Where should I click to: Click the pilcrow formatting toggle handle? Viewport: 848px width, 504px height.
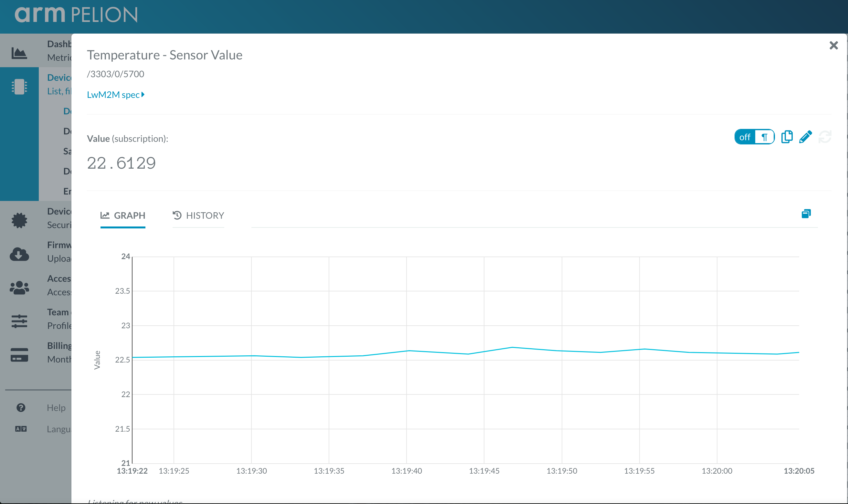tap(764, 137)
